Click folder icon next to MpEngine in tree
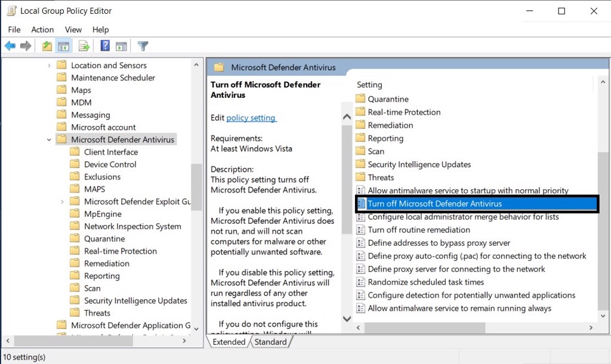 point(75,214)
